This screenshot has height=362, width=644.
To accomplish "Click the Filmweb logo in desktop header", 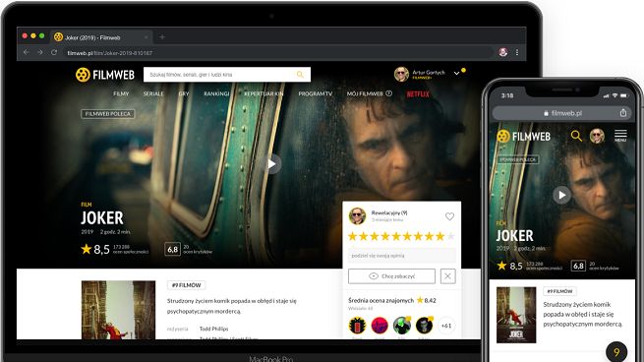I will point(105,75).
